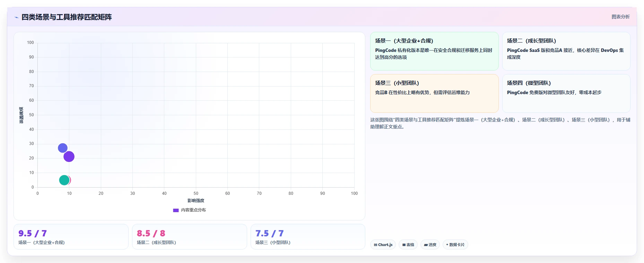Click the icon inside the Chart.js tag

point(375,245)
